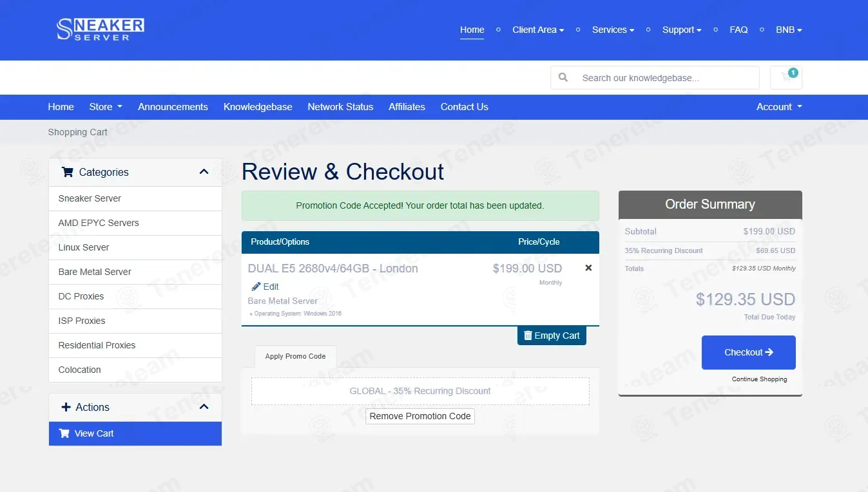This screenshot has width=868, height=492.
Task: Click Home in the blue navigation bar
Action: (61, 107)
